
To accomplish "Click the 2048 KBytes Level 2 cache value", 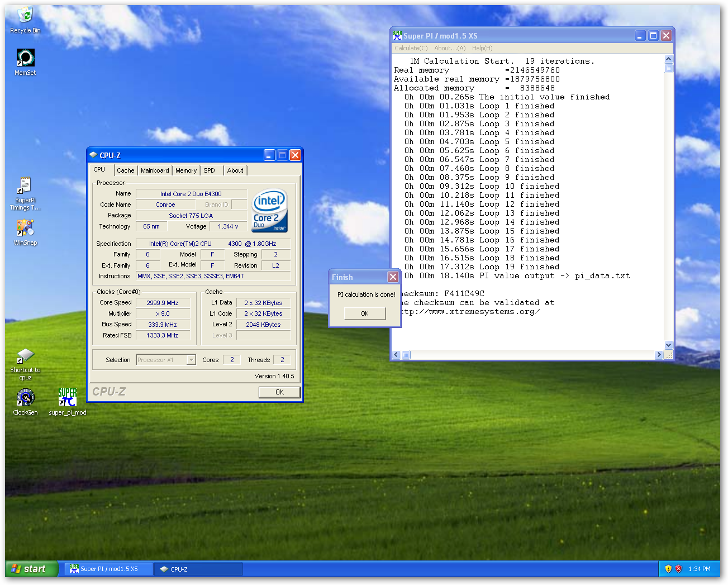I will tap(263, 325).
